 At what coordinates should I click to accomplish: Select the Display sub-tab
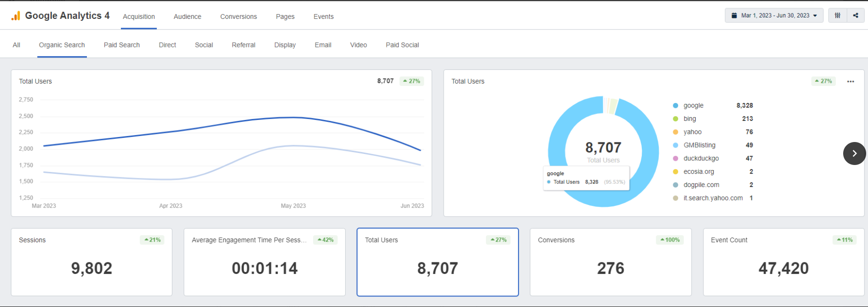pos(285,45)
